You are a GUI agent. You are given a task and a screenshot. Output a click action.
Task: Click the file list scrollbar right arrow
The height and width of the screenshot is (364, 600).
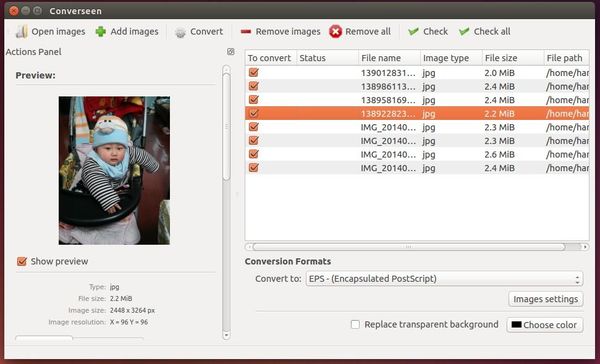pos(585,247)
